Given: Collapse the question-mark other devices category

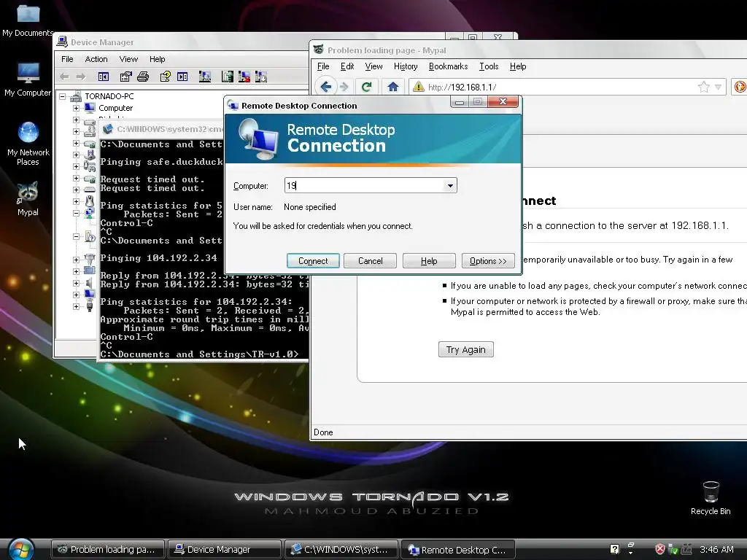Looking at the screenshot, I should 76,236.
